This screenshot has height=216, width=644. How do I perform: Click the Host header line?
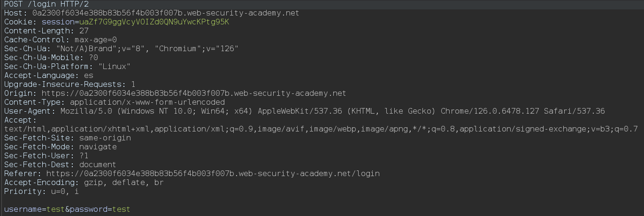tap(151, 13)
